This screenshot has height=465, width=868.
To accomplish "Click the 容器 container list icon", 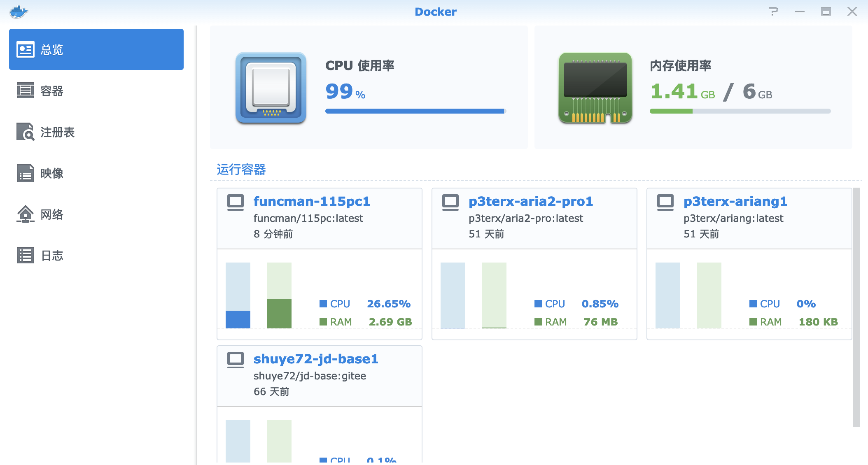I will (x=26, y=91).
